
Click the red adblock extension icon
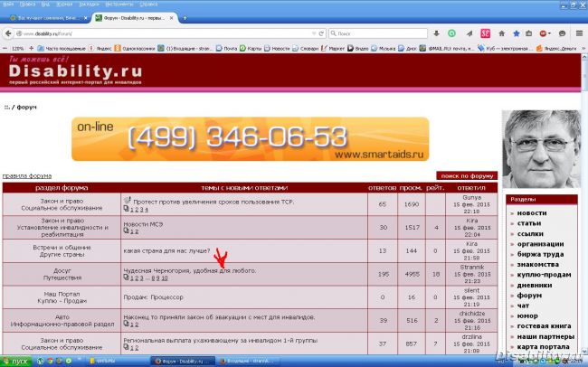point(543,33)
